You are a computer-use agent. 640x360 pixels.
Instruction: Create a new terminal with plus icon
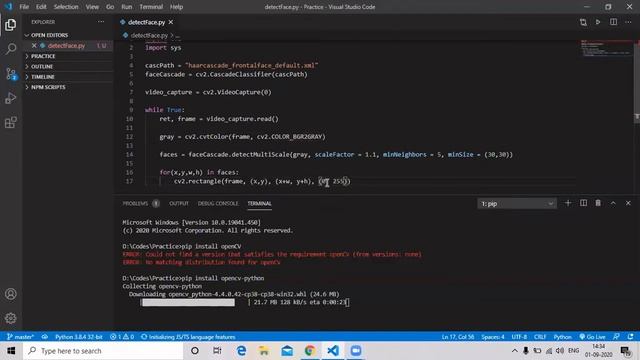click(x=568, y=203)
